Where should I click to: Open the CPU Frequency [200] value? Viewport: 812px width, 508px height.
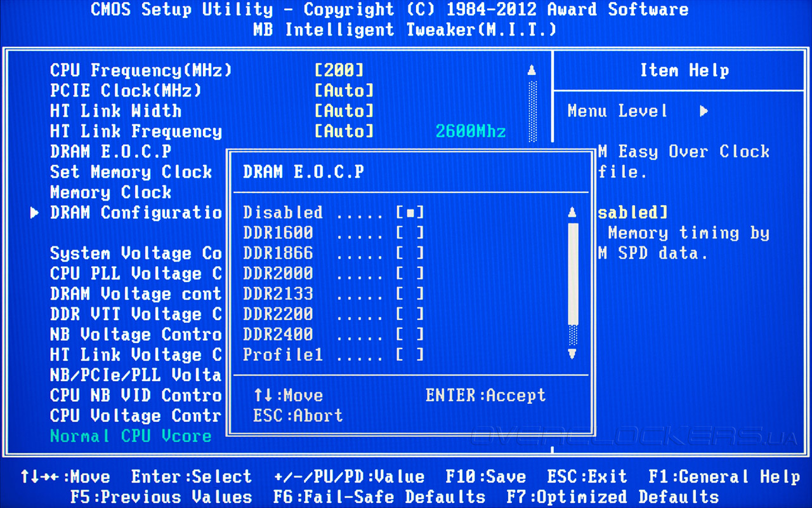[x=339, y=70]
